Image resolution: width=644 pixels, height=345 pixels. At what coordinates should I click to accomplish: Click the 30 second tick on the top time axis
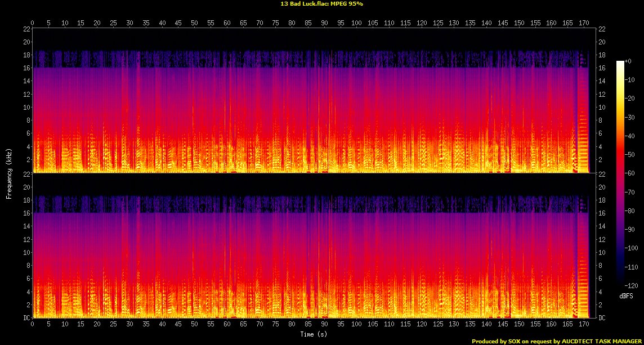point(130,23)
